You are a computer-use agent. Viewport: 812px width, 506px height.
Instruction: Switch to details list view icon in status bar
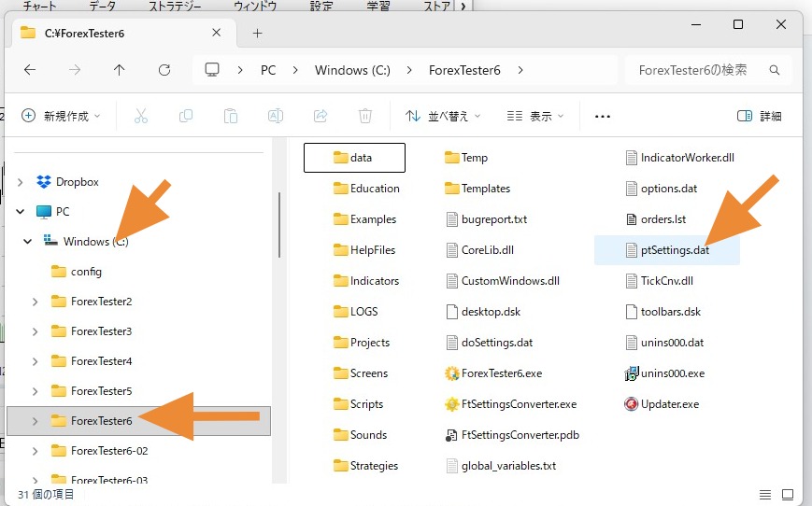(x=765, y=495)
